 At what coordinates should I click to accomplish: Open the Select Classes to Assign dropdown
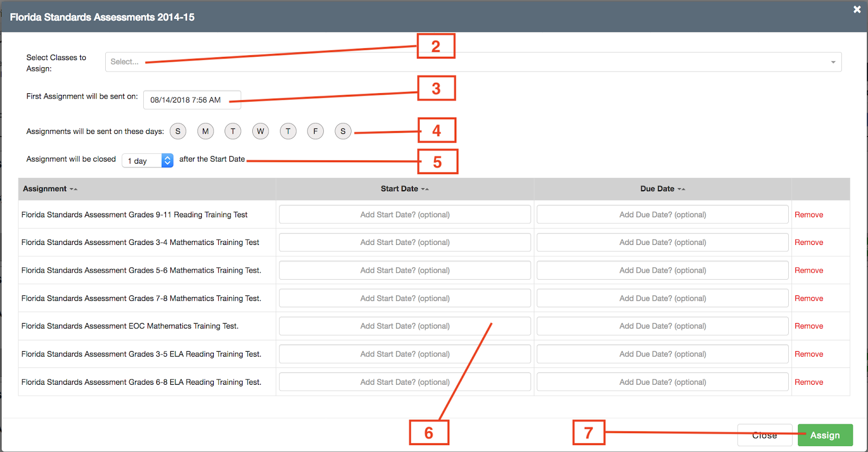473,62
